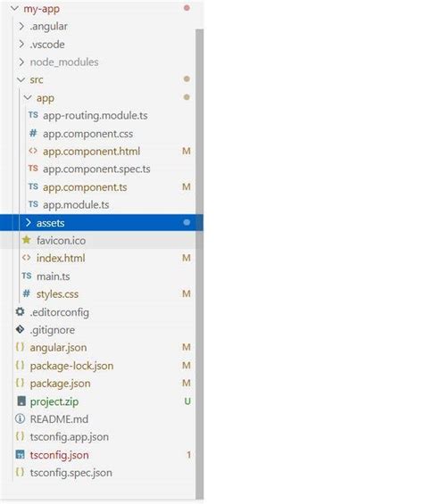The width and height of the screenshot is (423, 504).
Task: Collapse the my-app root folder chevron
Action: pyautogui.click(x=14, y=8)
